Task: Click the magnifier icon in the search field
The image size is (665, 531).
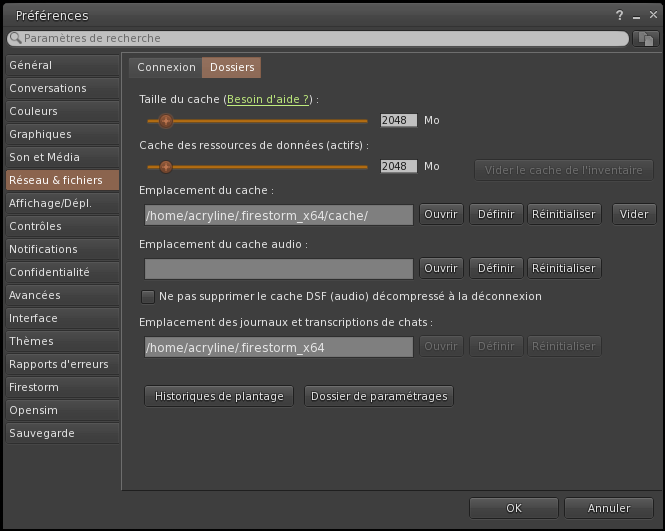Action: pos(15,38)
